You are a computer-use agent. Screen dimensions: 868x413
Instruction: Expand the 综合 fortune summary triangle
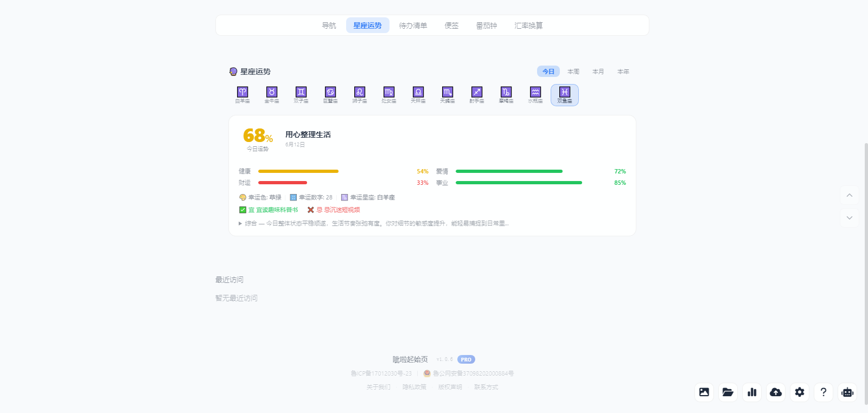coord(240,223)
